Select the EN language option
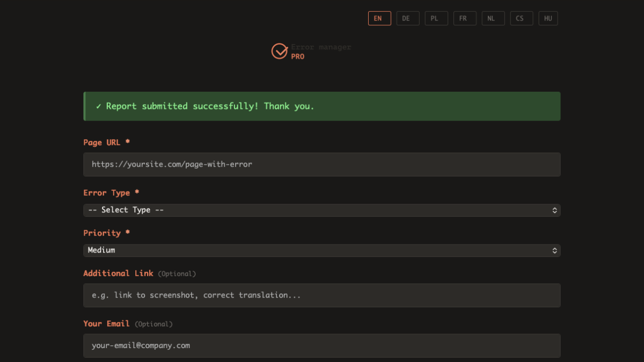This screenshot has height=362, width=644. point(379,18)
